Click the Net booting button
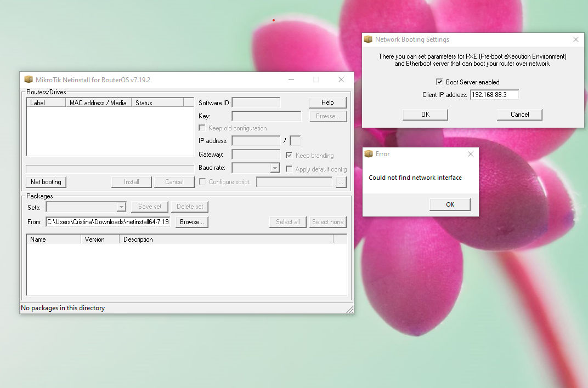This screenshot has width=588, height=388. click(46, 182)
